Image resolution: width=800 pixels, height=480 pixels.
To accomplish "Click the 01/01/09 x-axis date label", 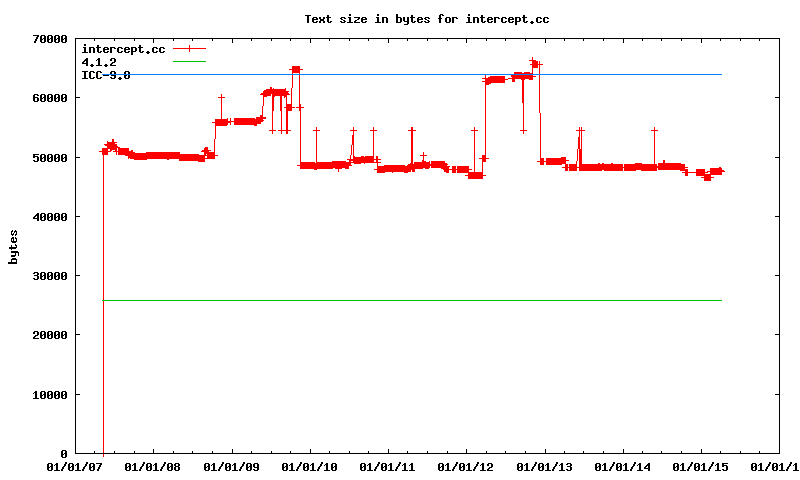I will click(x=231, y=466).
